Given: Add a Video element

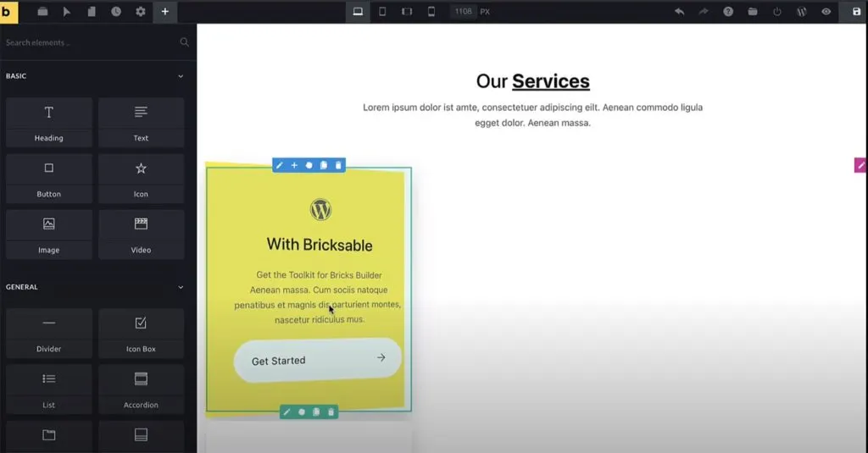Looking at the screenshot, I should (142, 235).
